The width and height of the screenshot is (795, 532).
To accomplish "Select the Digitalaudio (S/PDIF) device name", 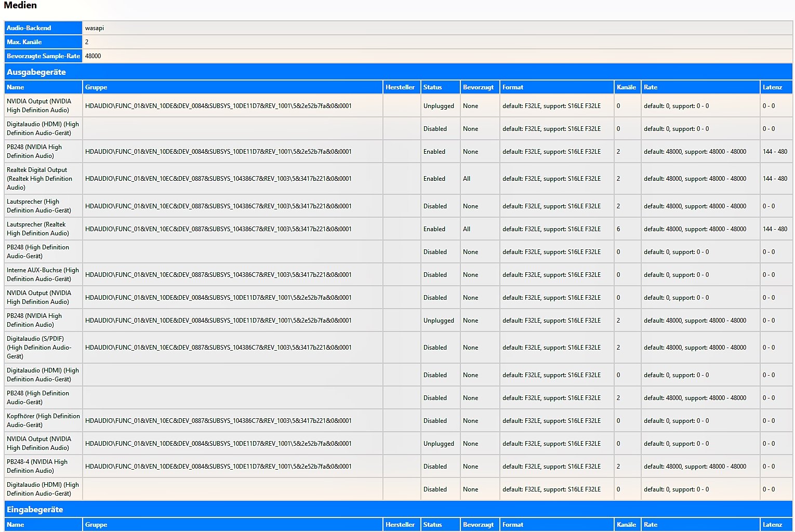I will [x=39, y=348].
